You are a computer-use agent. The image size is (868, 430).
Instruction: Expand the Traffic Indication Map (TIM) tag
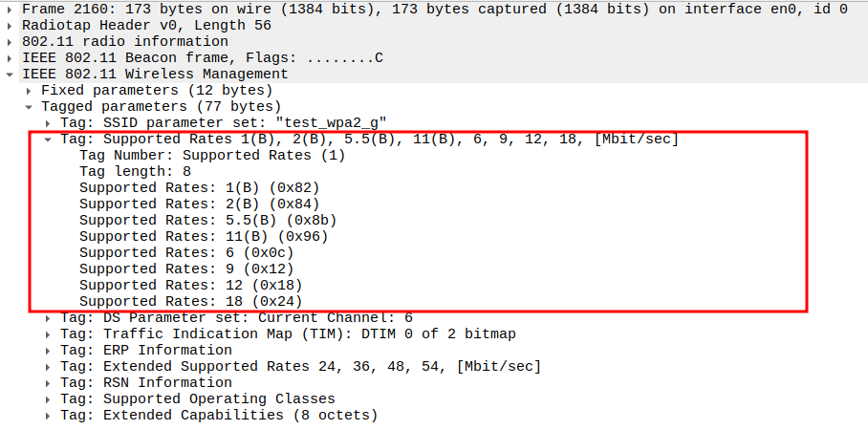[49, 333]
